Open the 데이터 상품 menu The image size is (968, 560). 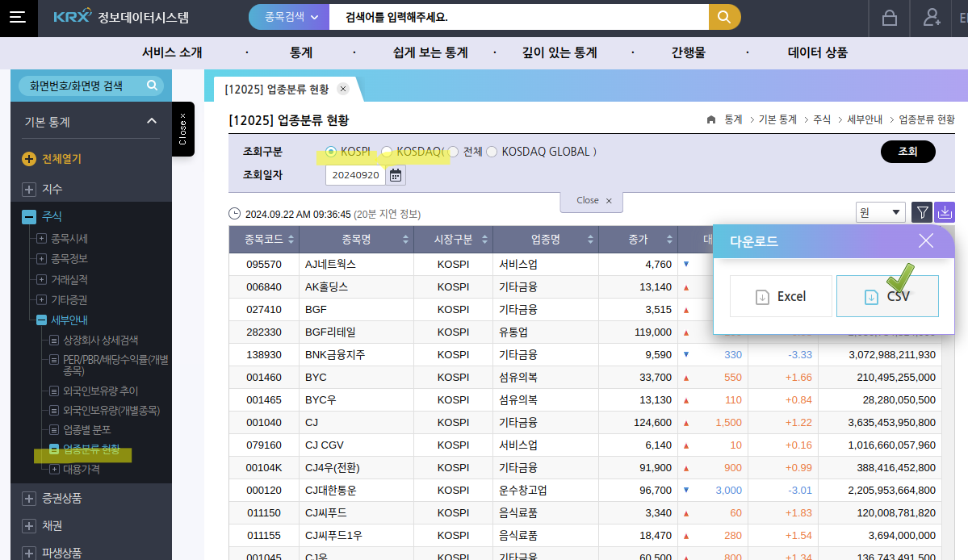click(x=818, y=53)
